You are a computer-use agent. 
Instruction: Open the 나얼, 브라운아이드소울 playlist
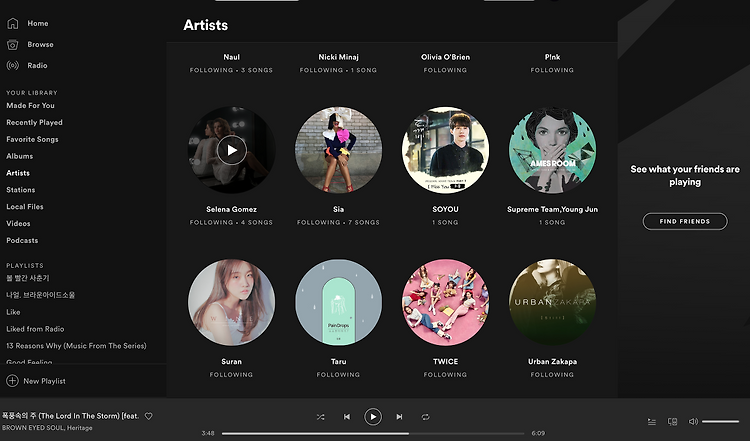[41, 295]
